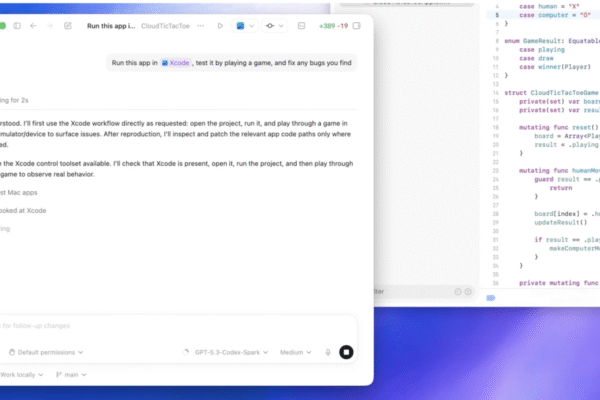Click the CloudTicTacToe project name in header
The image size is (600, 400).
165,26
